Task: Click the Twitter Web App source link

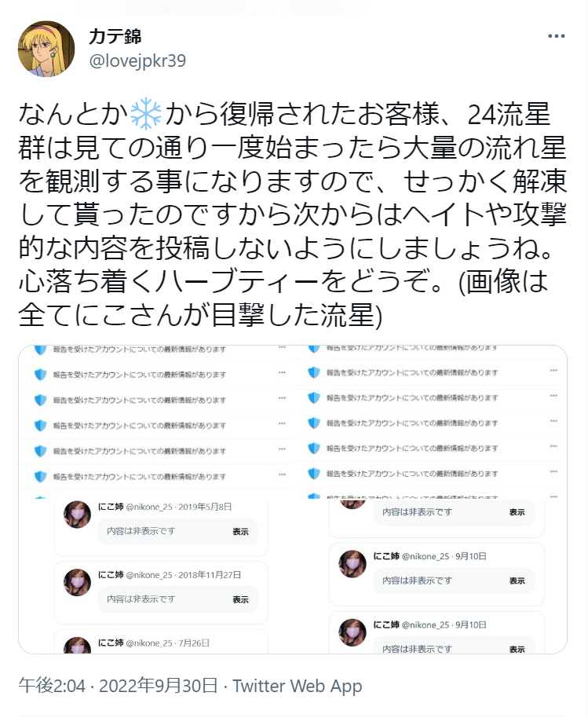Action: point(298,686)
